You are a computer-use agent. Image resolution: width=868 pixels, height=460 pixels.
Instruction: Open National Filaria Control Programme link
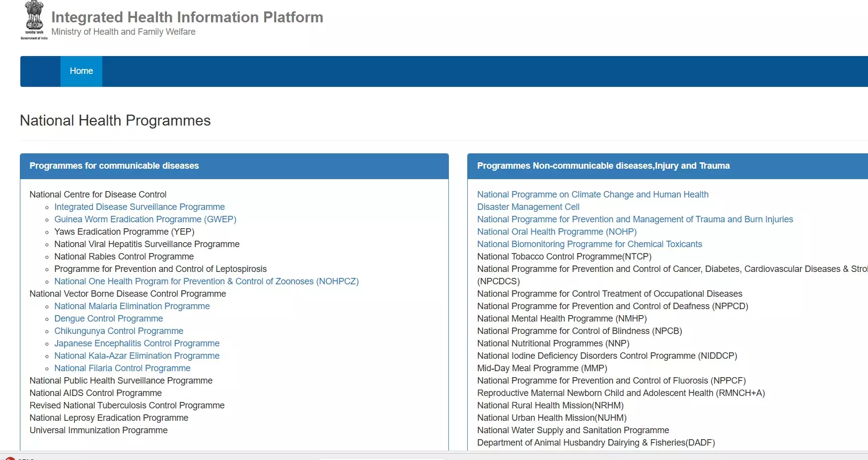tap(122, 368)
